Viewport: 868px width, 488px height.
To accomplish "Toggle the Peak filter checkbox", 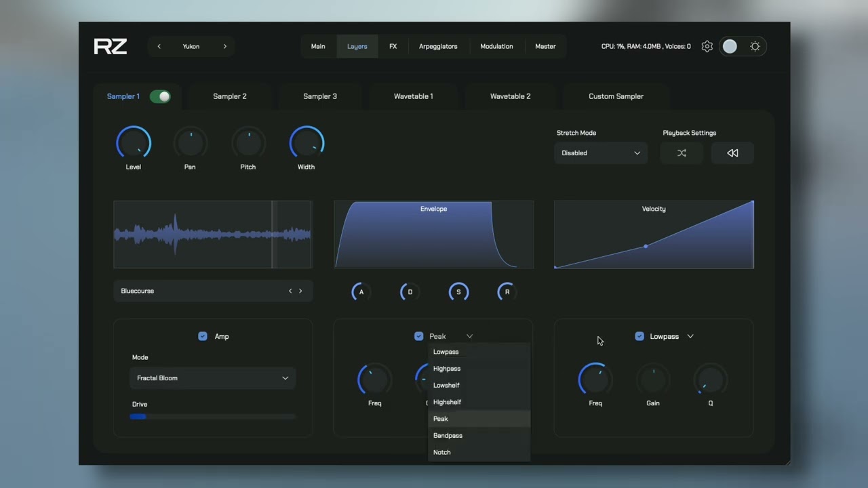I will point(419,336).
